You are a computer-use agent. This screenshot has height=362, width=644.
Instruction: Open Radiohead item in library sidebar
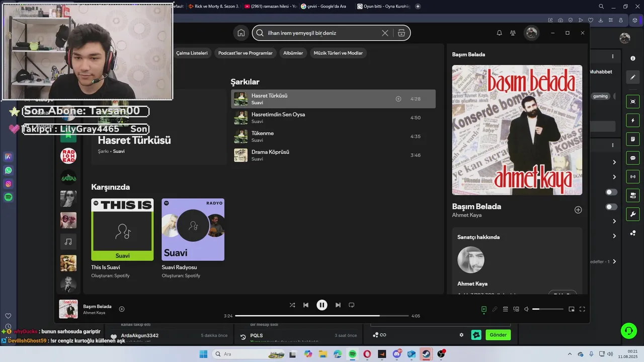tap(68, 156)
